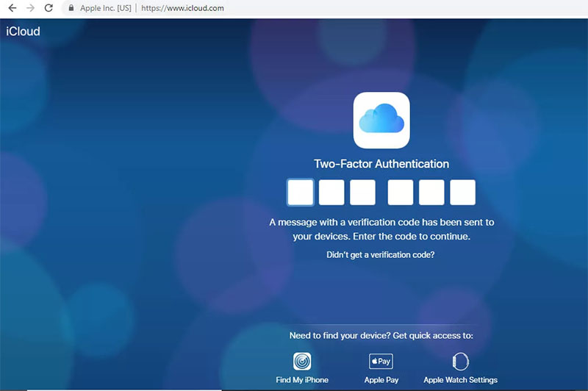This screenshot has width=588, height=391.
Task: Select the fifth verification code digit box
Action: coord(431,193)
